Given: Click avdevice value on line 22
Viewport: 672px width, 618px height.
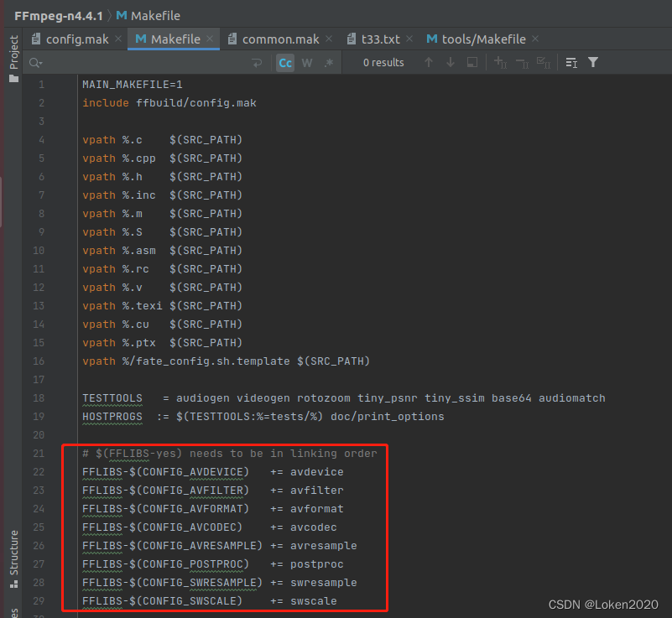Looking at the screenshot, I should pos(317,471).
